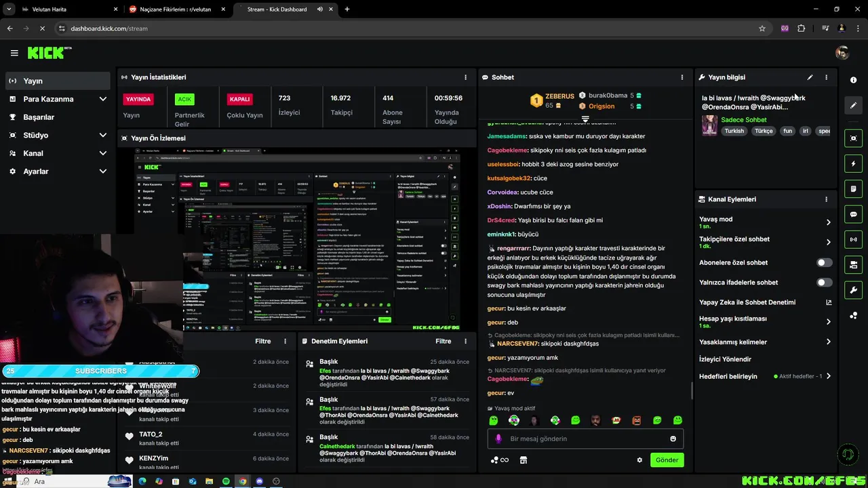Open Yayın bilgisi panel three-dot menu

(826, 77)
